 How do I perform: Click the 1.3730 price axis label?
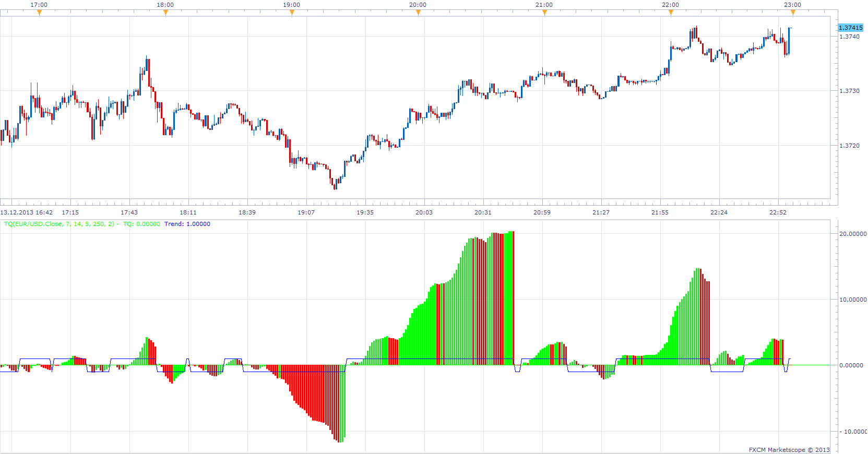coord(849,91)
